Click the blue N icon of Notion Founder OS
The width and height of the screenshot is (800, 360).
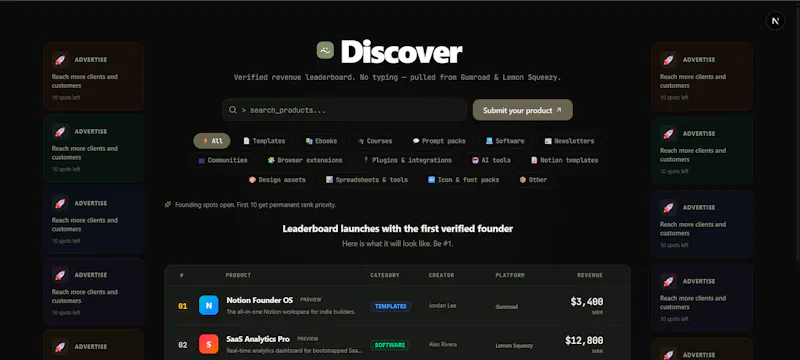pos(209,305)
